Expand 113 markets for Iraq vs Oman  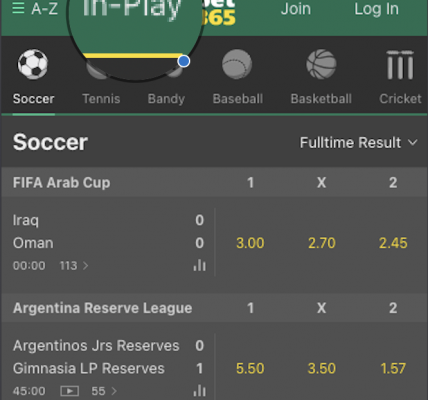(x=74, y=266)
